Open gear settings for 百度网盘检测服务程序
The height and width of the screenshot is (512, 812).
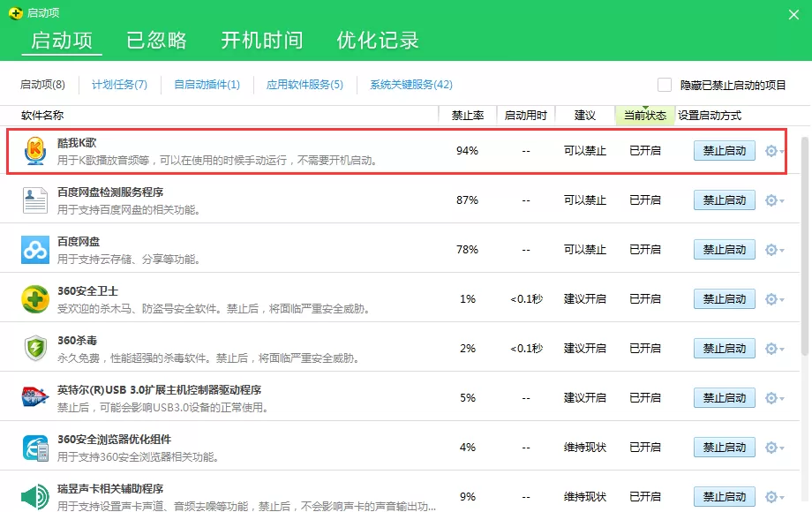click(x=774, y=200)
